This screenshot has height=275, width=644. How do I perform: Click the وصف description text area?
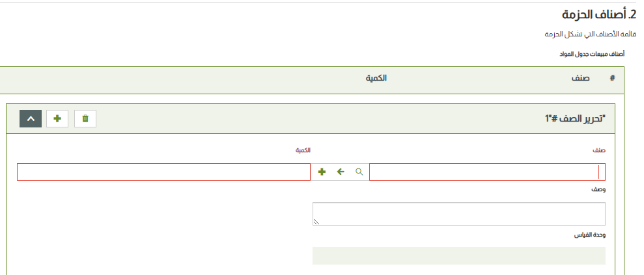click(x=459, y=214)
